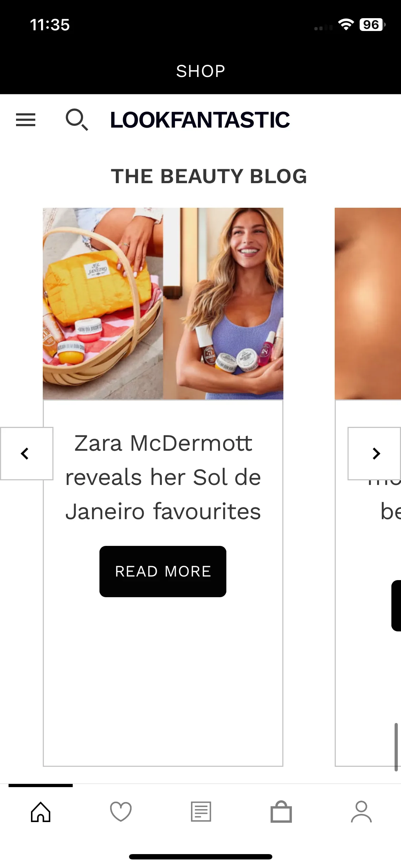This screenshot has width=401, height=868.
Task: Tap the LOOKFANTASTIC logo
Action: [x=200, y=120]
